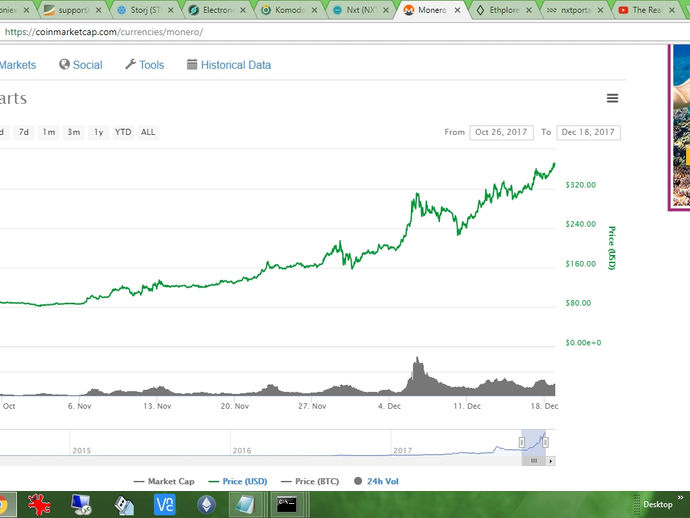This screenshot has height=518, width=690.
Task: Open the Markets page link
Action: (x=18, y=65)
